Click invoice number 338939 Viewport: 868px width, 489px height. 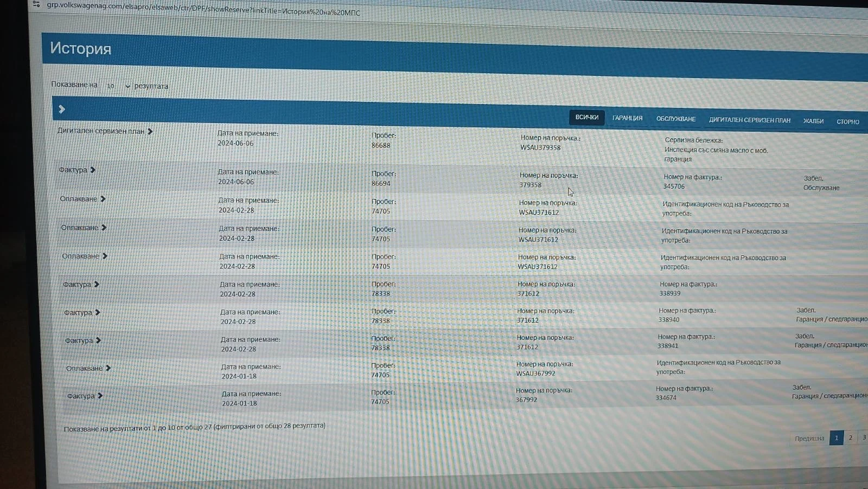pos(670,293)
